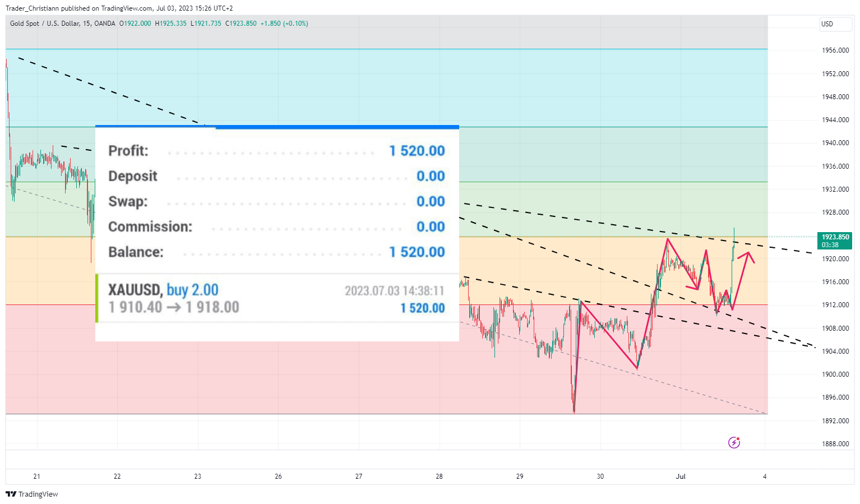Click the date label 30 on time axis
860x504 pixels.
[600, 477]
